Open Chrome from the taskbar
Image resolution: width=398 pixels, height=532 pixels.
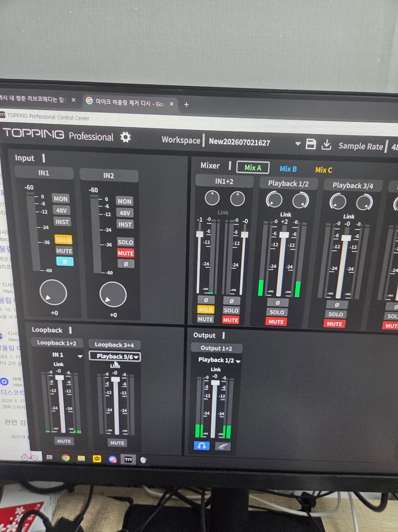66,458
